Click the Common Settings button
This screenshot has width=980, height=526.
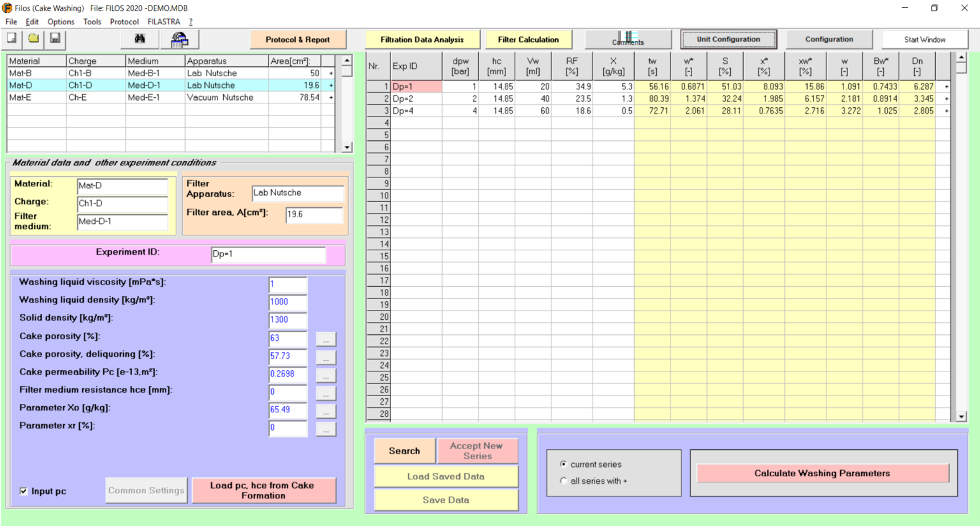pyautogui.click(x=146, y=490)
